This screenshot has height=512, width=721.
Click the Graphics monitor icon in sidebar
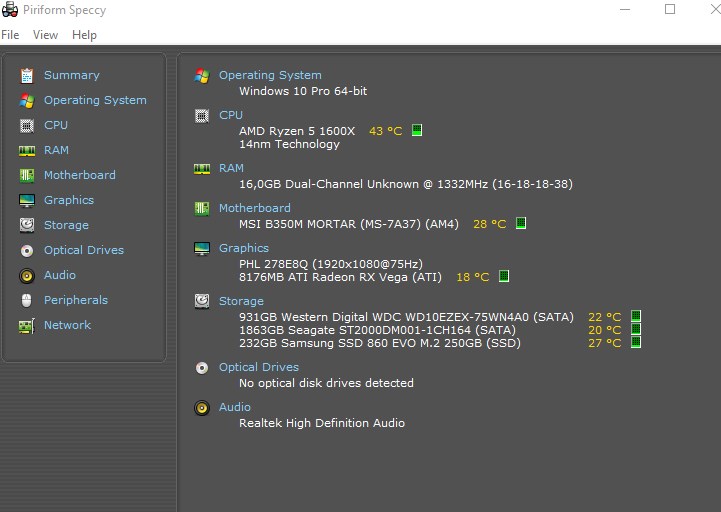pos(27,201)
